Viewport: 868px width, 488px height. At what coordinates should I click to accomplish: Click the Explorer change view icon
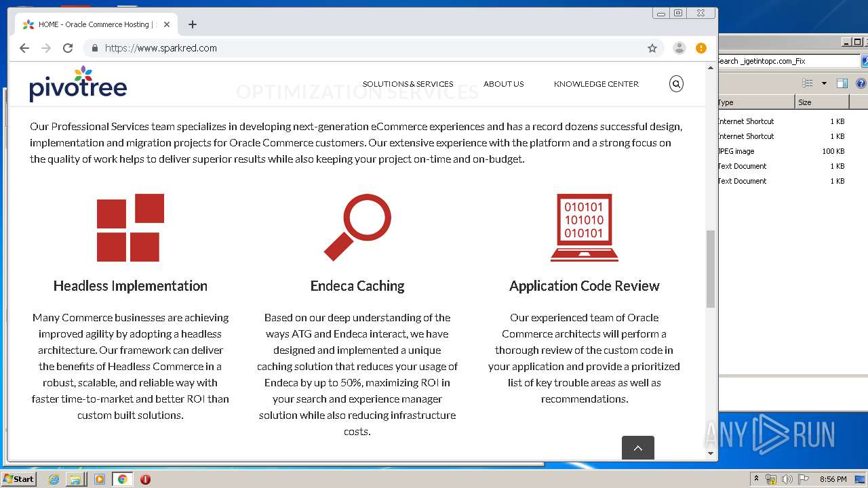pyautogui.click(x=807, y=83)
